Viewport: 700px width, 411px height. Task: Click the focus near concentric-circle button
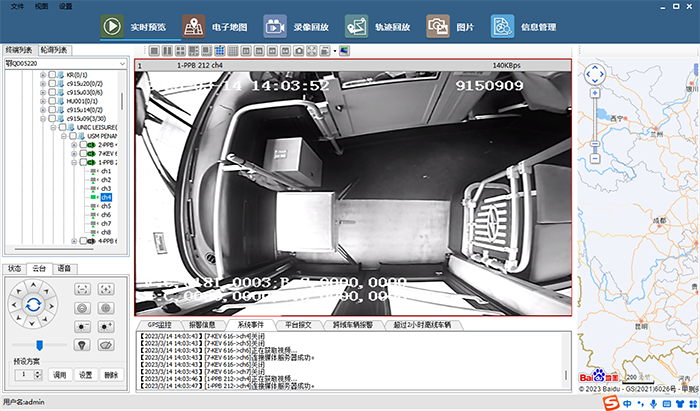pyautogui.click(x=82, y=308)
